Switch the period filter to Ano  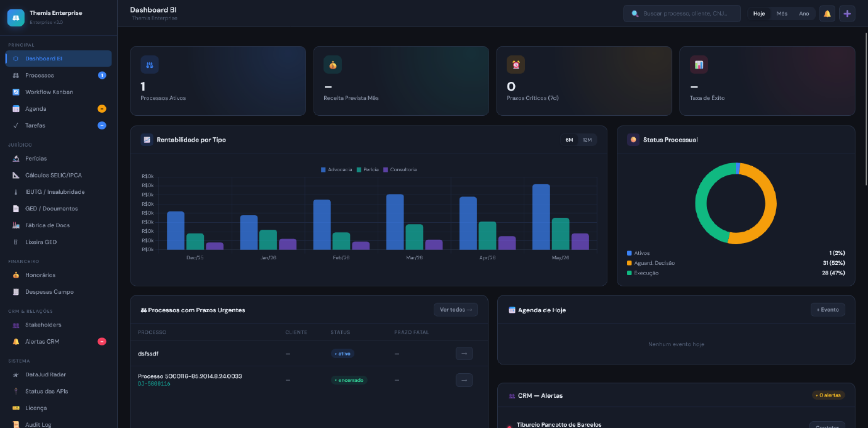[x=804, y=13]
